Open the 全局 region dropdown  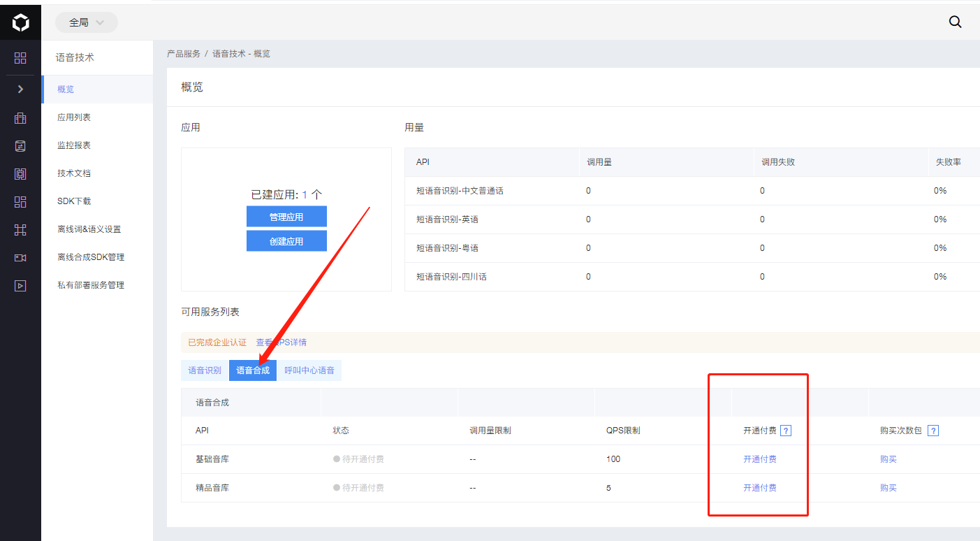click(x=87, y=22)
